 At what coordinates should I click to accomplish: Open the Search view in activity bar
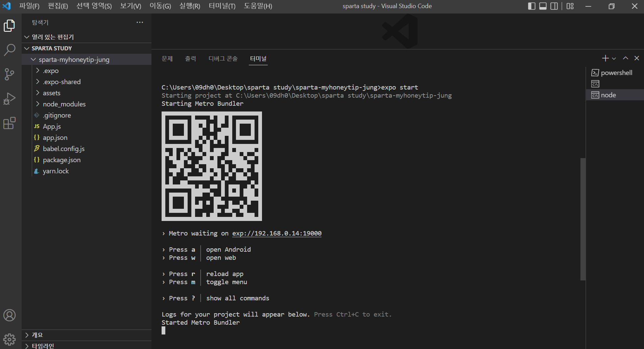[x=9, y=50]
